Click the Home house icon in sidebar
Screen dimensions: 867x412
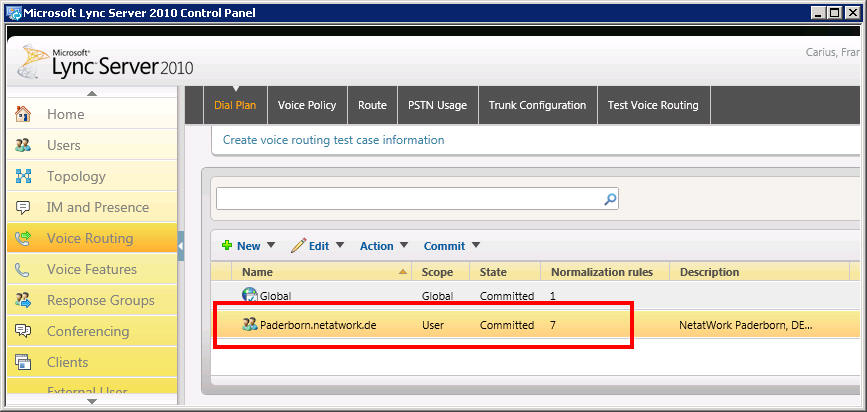tap(23, 114)
